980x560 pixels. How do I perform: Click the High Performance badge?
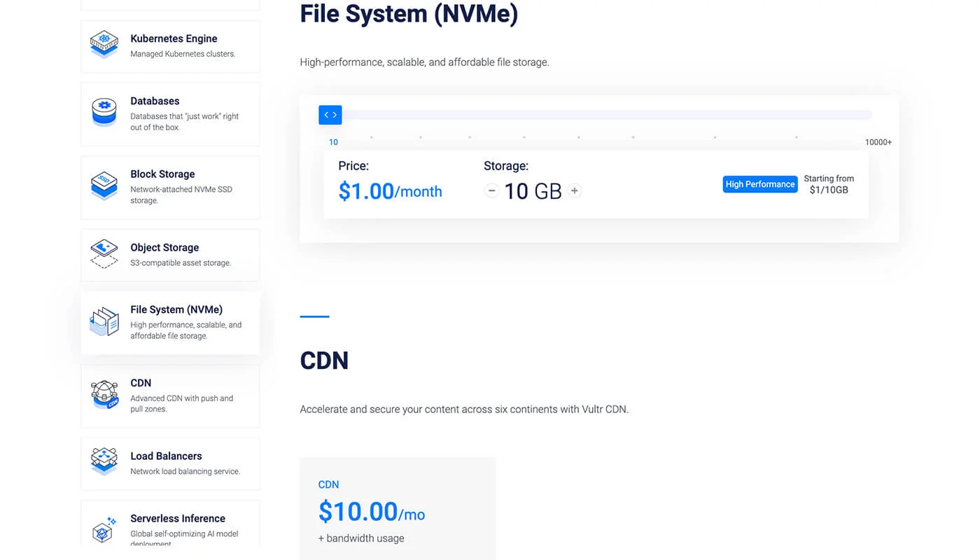pyautogui.click(x=759, y=184)
